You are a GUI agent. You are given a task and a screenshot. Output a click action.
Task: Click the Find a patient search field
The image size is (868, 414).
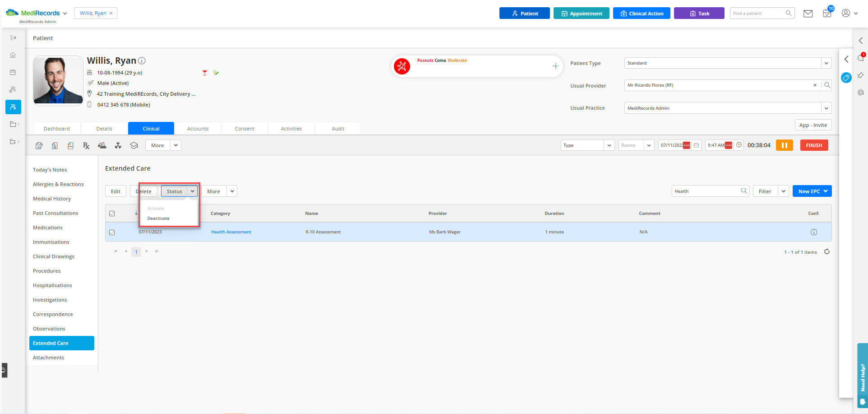point(762,13)
